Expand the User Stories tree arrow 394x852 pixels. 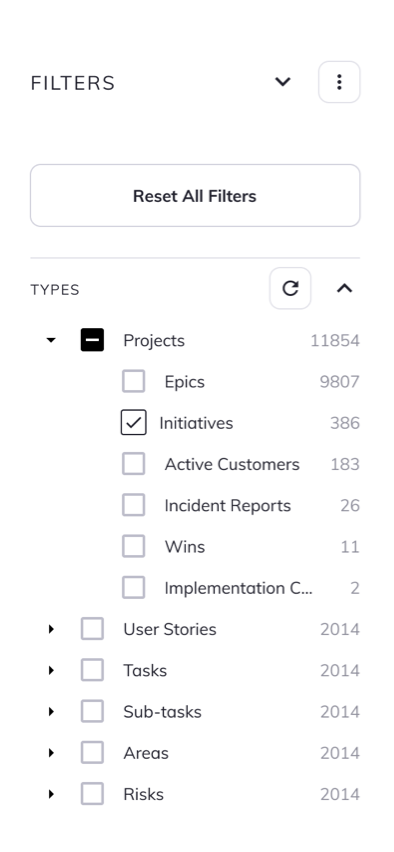[51, 629]
